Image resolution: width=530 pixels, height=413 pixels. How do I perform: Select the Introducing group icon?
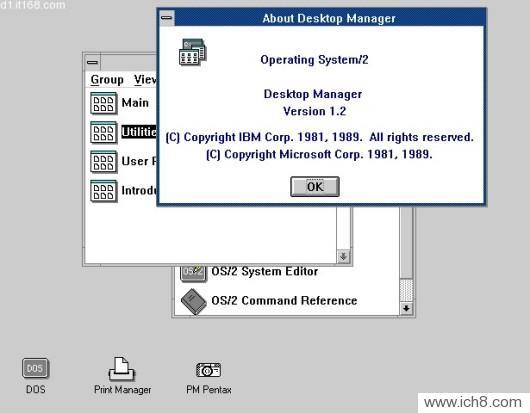click(x=103, y=191)
